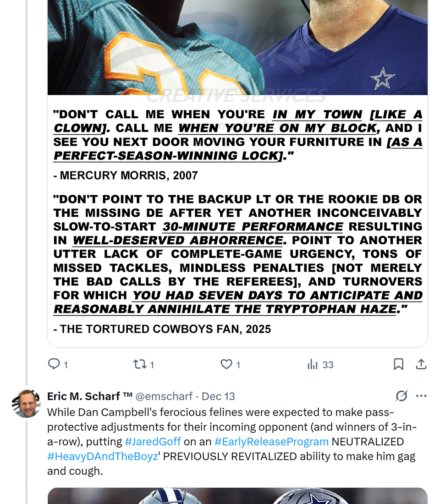Open the three-dot More menu on Eric's post
Image resolution: width=440 pixels, height=504 pixels.
click(421, 396)
